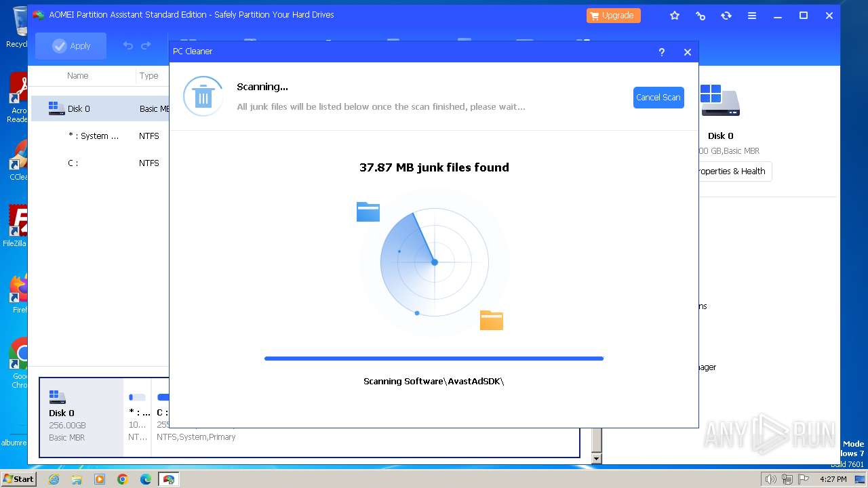
Task: Cancel the junk file scan
Action: (658, 98)
